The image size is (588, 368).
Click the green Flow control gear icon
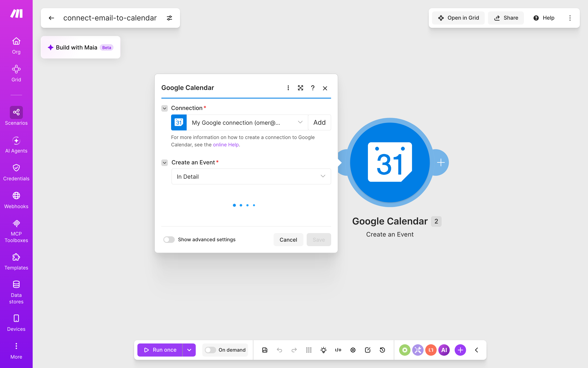click(405, 350)
